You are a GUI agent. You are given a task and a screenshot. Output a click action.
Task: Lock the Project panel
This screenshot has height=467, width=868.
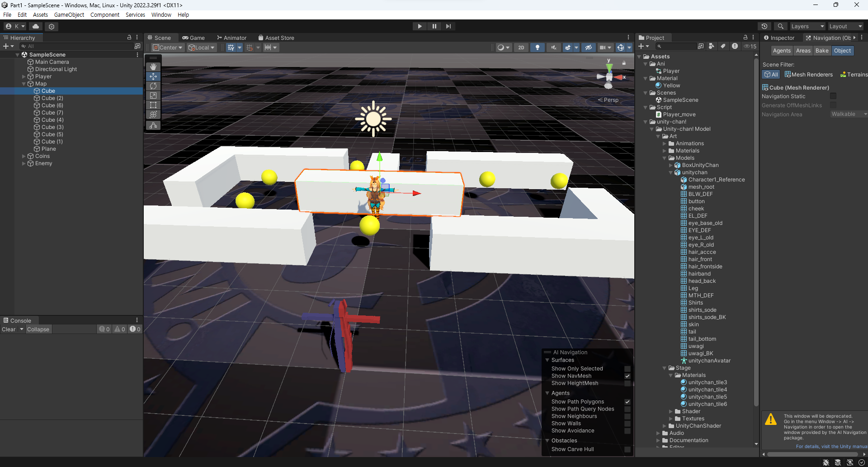pos(745,38)
